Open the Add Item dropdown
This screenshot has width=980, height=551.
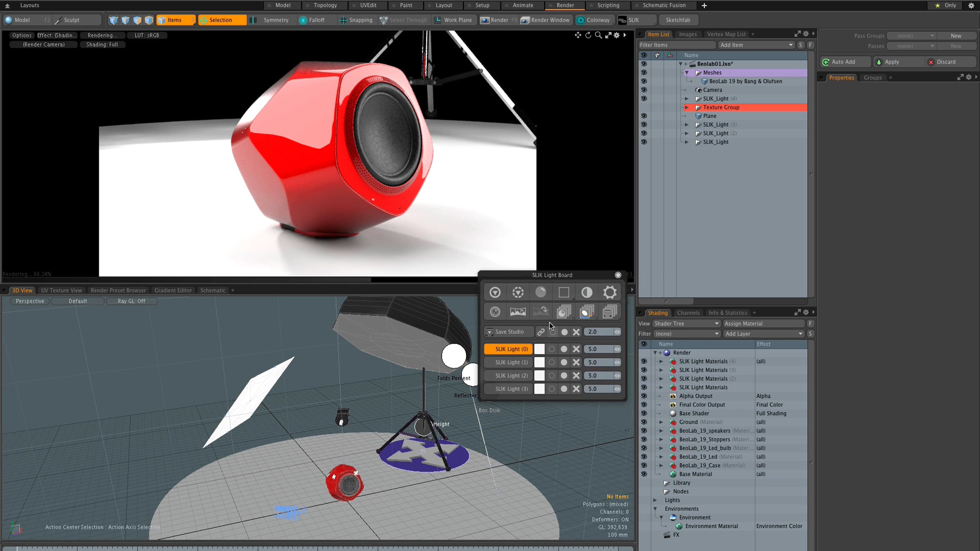click(x=757, y=45)
